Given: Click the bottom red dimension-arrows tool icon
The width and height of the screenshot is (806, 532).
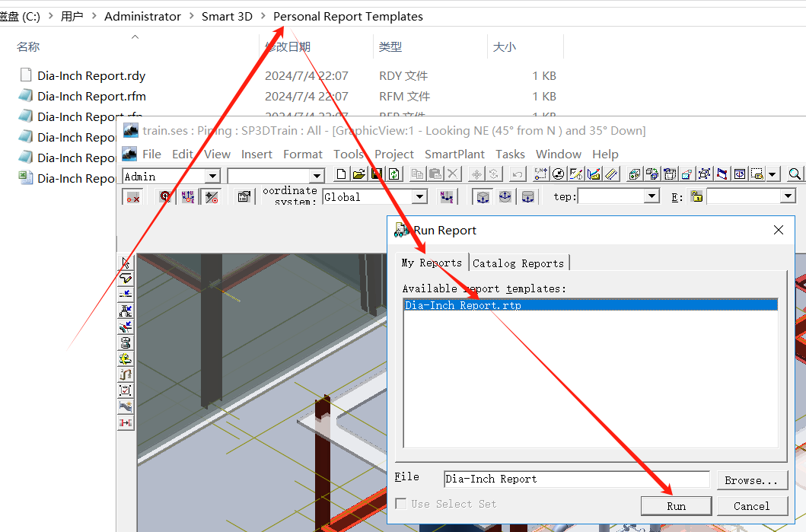Looking at the screenshot, I should click(126, 422).
